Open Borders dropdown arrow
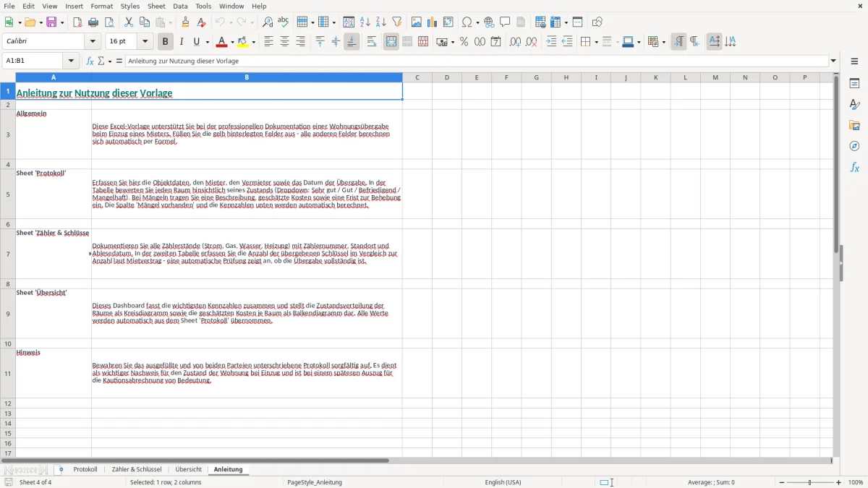The width and height of the screenshot is (868, 488). [595, 42]
